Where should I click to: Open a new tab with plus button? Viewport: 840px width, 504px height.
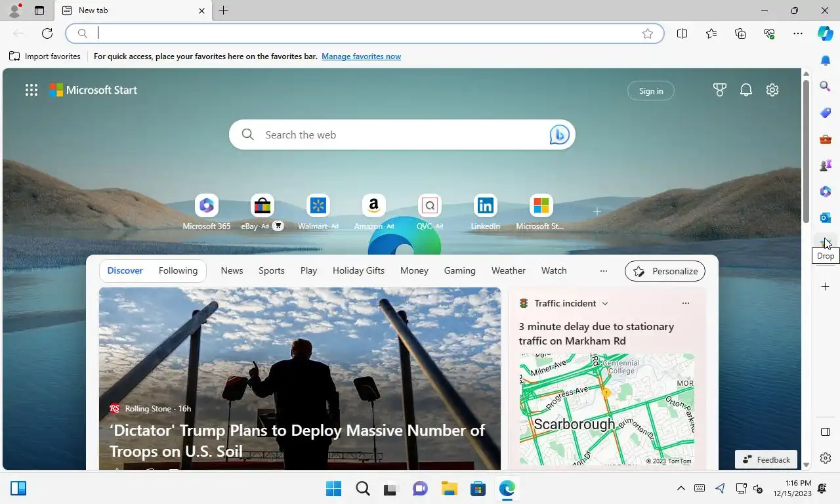click(224, 10)
